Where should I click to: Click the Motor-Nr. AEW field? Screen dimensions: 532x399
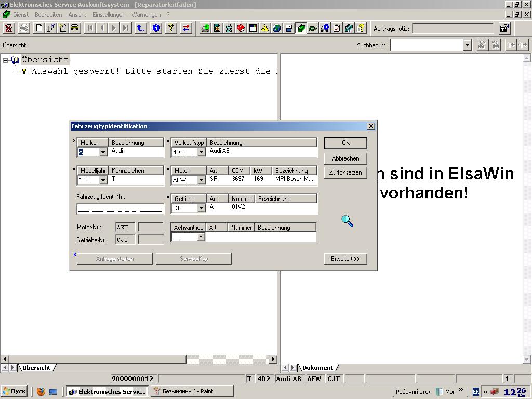tap(125, 227)
